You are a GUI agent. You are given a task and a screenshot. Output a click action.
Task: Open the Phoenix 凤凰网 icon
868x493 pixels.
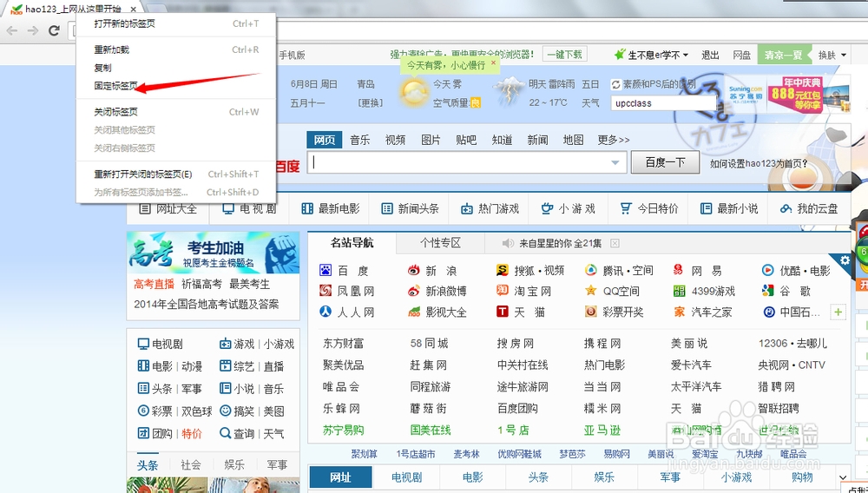(x=325, y=291)
